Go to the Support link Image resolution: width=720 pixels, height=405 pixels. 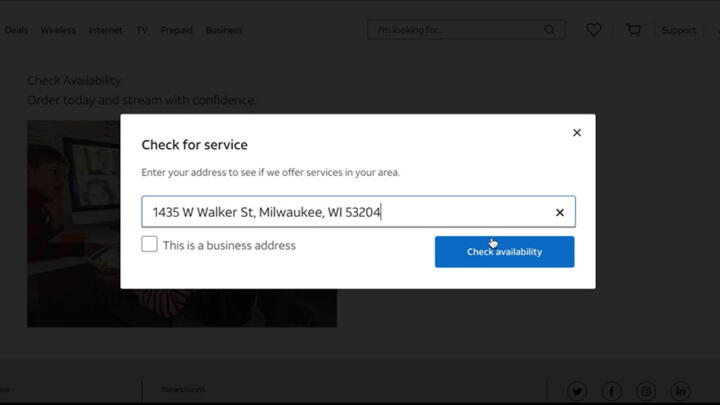[x=678, y=30]
